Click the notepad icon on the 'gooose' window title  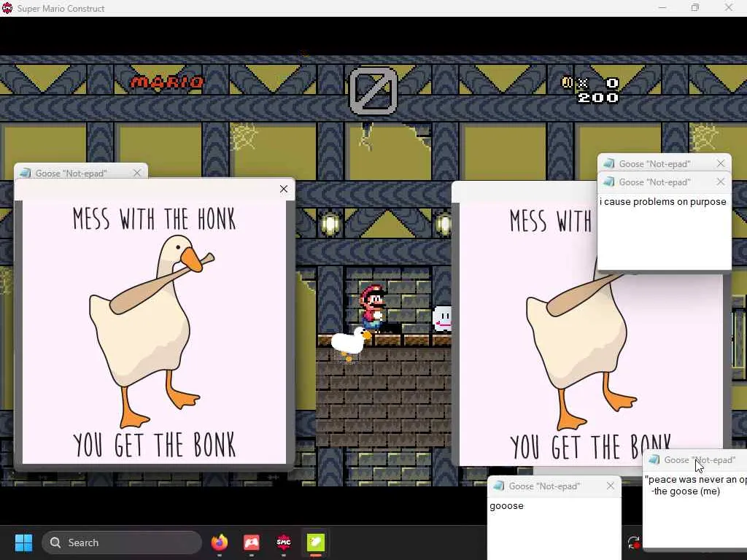coord(498,486)
